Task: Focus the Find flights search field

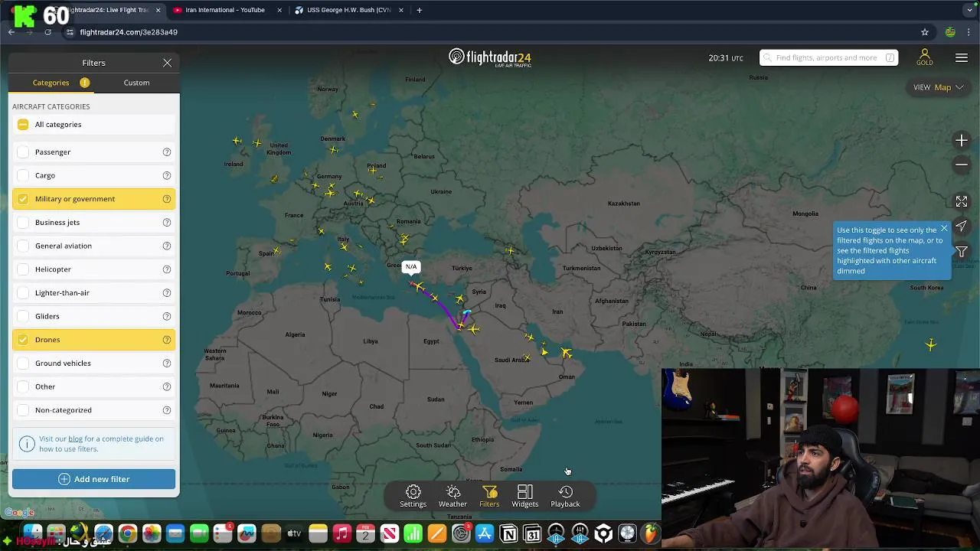Action: tap(828, 57)
